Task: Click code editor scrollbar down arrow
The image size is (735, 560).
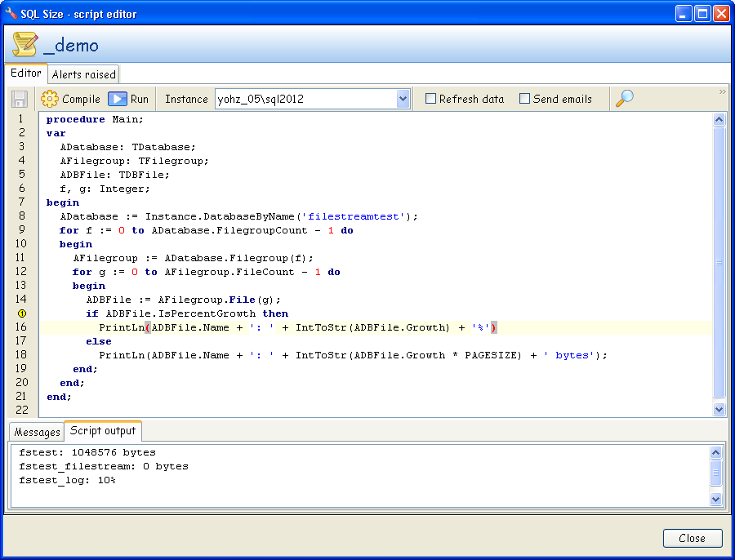Action: click(x=719, y=409)
